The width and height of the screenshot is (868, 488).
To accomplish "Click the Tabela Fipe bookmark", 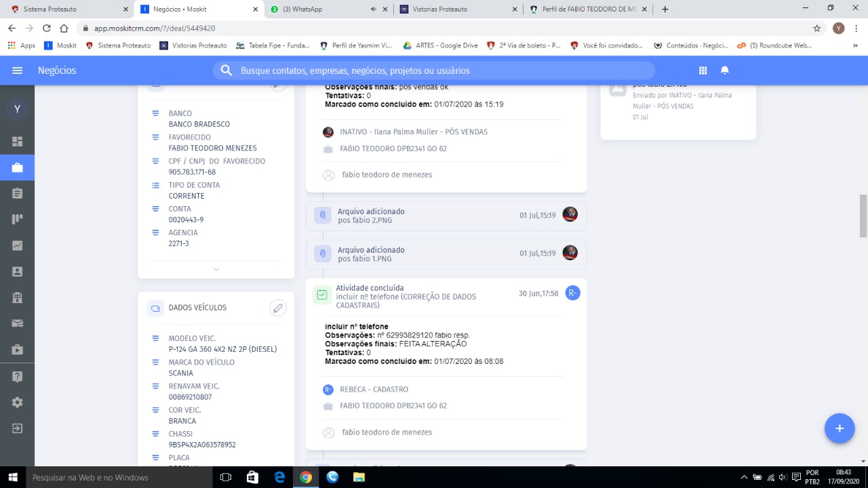I will click(273, 45).
